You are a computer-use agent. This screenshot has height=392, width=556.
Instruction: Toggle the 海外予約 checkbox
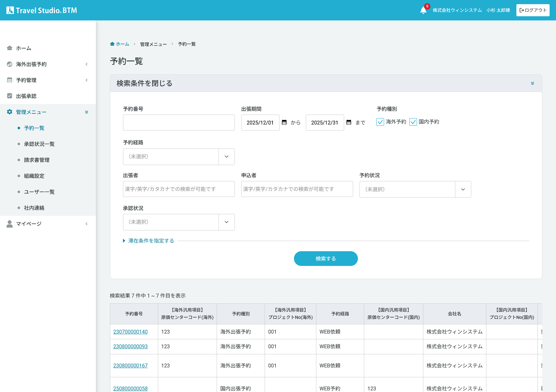click(x=380, y=122)
